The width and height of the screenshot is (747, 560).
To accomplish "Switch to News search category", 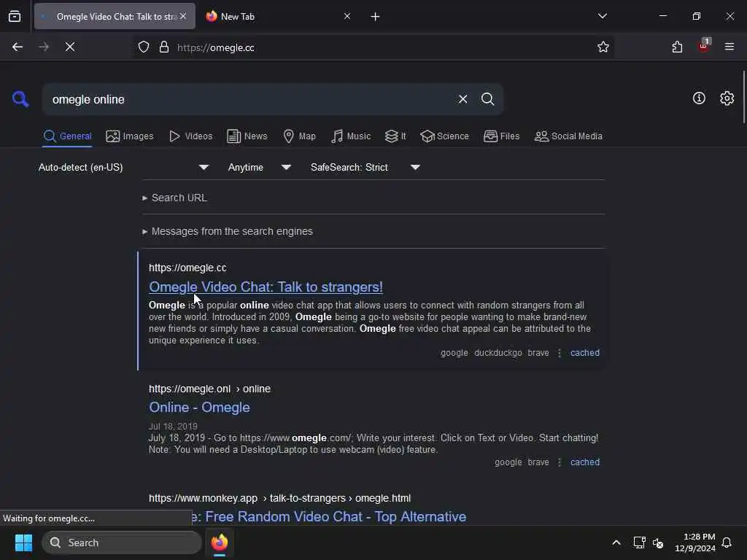I will [x=247, y=136].
